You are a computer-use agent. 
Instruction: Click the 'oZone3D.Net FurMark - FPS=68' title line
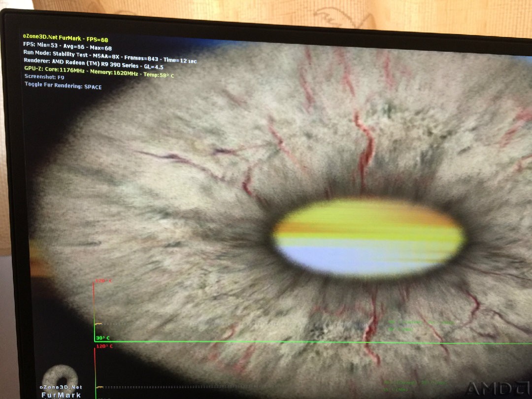[x=66, y=37]
